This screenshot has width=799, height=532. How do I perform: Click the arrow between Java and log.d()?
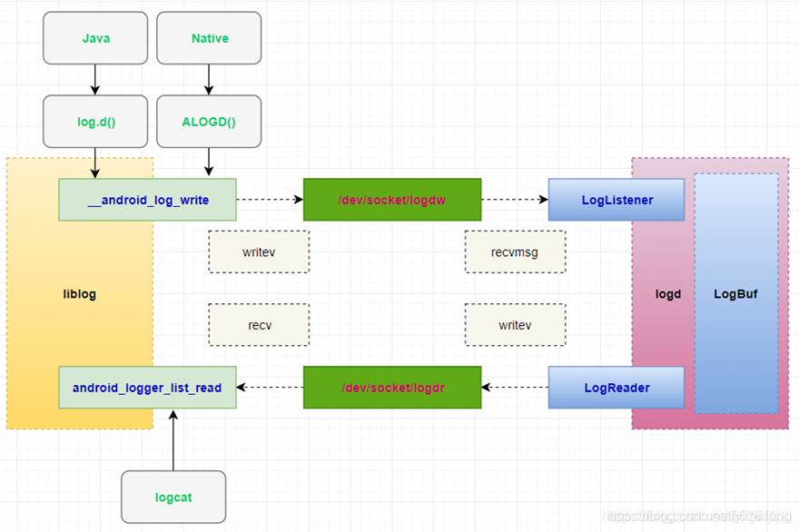(x=94, y=80)
